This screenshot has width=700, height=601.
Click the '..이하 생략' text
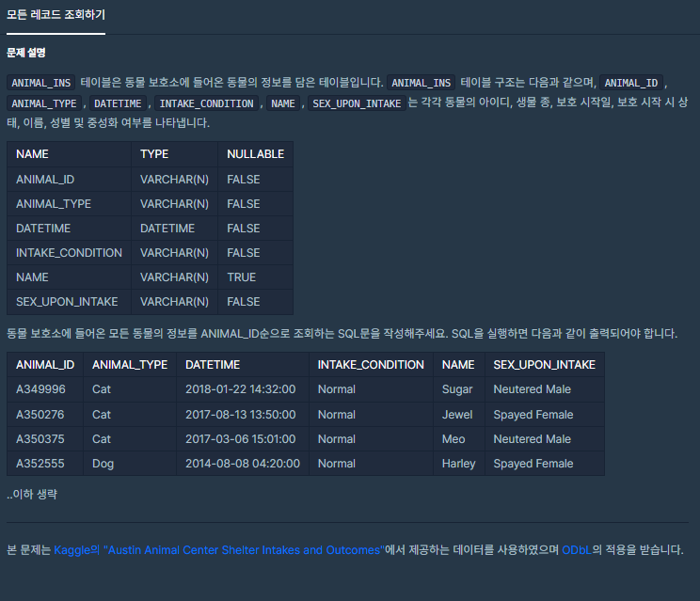coord(32,494)
